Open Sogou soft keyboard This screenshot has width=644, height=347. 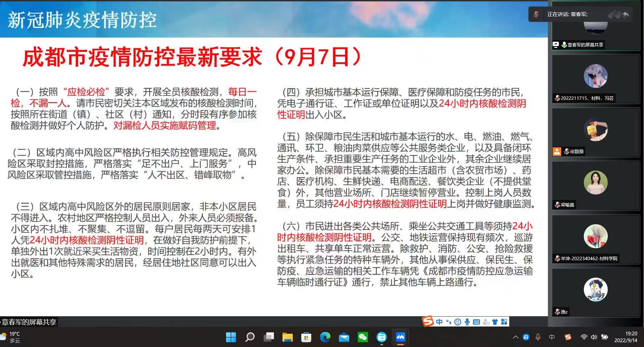click(x=476, y=322)
